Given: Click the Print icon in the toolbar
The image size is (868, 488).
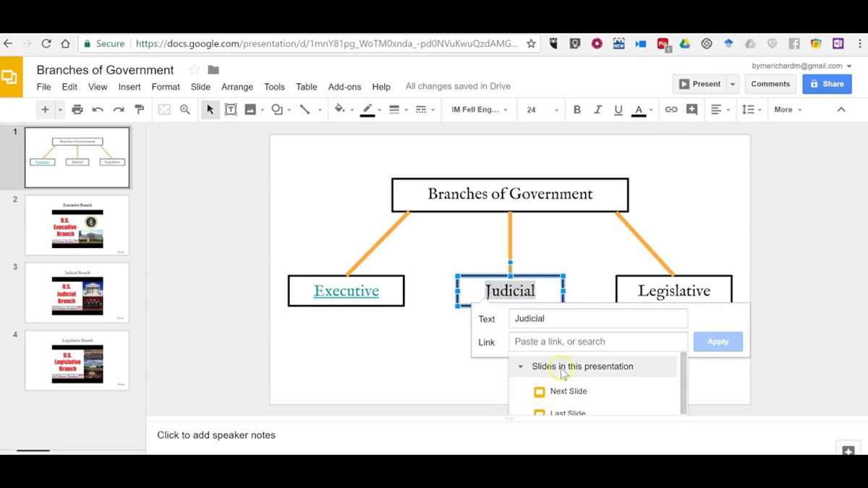Looking at the screenshot, I should [x=77, y=110].
